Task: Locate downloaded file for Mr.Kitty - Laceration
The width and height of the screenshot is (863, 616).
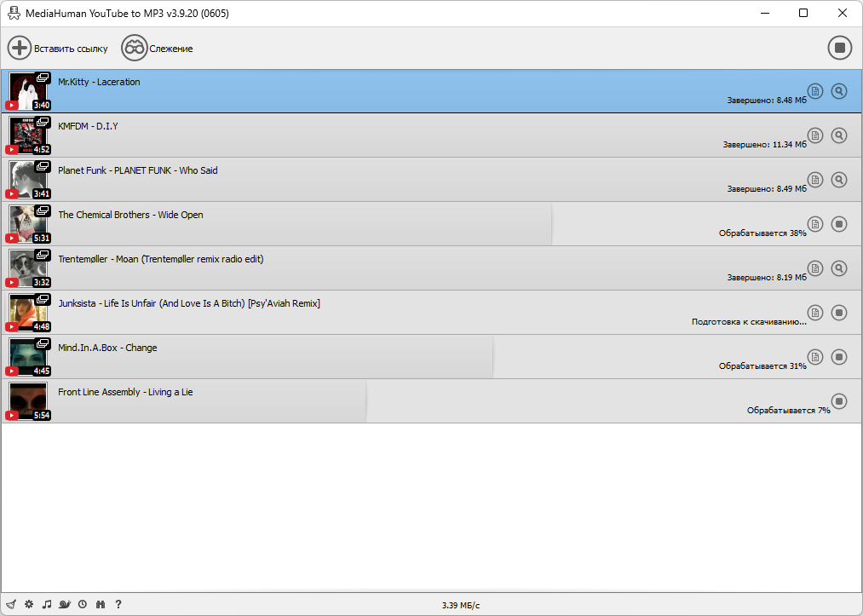Action: click(x=839, y=91)
